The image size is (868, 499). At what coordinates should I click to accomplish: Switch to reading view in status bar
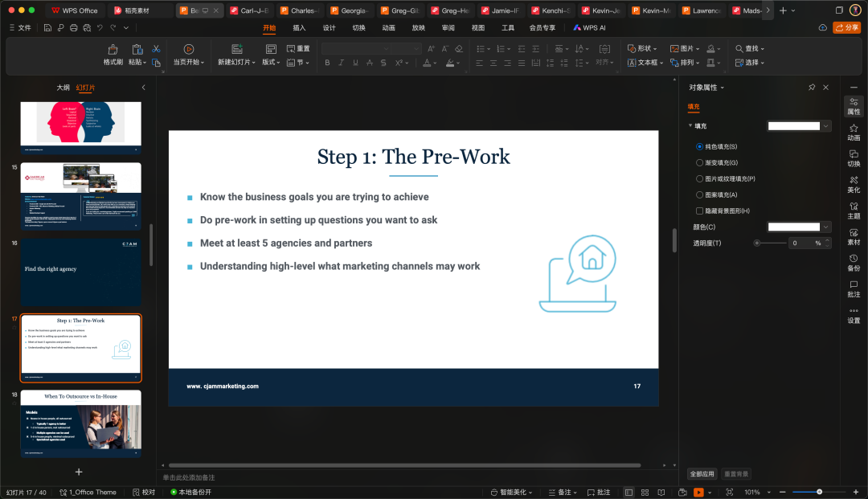pos(661,493)
